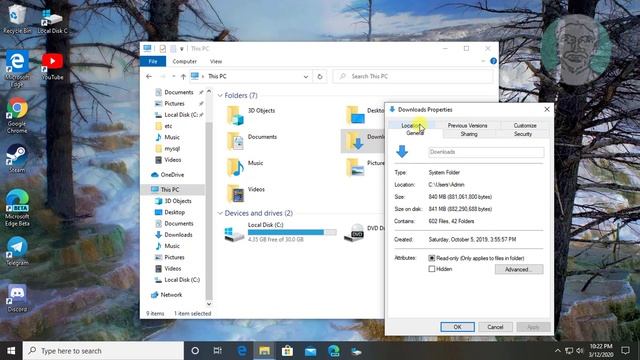Enable the Hidden attribute checkbox
Image resolution: width=640 pixels, height=360 pixels.
click(x=431, y=269)
